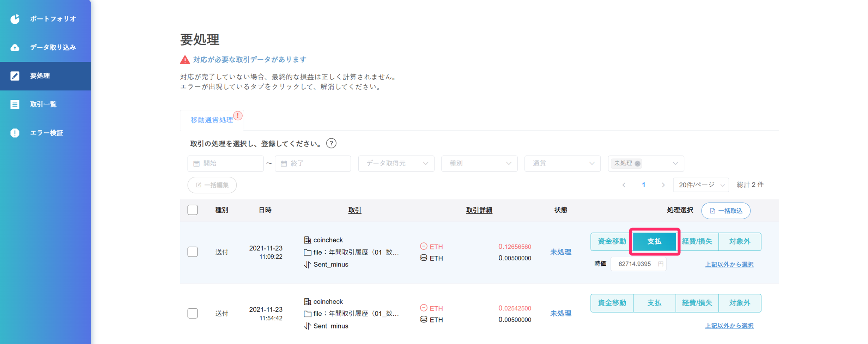This screenshot has width=868, height=344.
Task: Click 上記以外から選択 link in 11:54:42 row
Action: tap(729, 326)
